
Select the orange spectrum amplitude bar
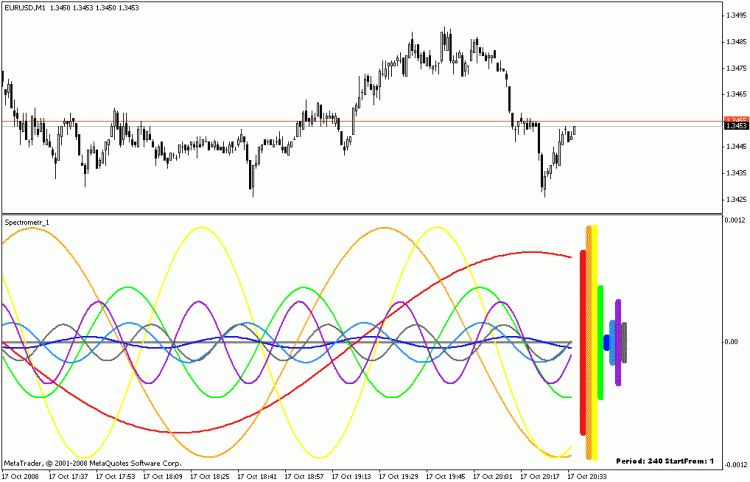pyautogui.click(x=589, y=342)
